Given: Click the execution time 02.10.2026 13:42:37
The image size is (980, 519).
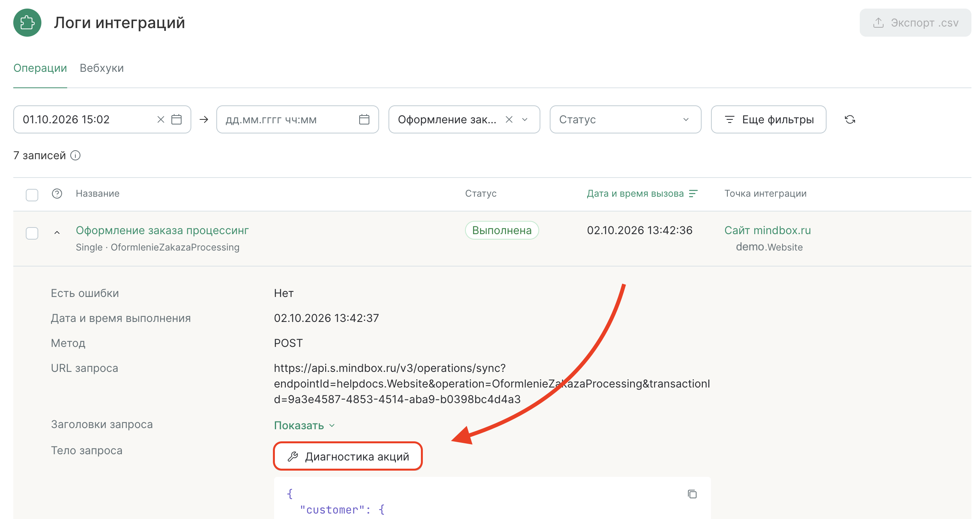Looking at the screenshot, I should pyautogui.click(x=326, y=318).
